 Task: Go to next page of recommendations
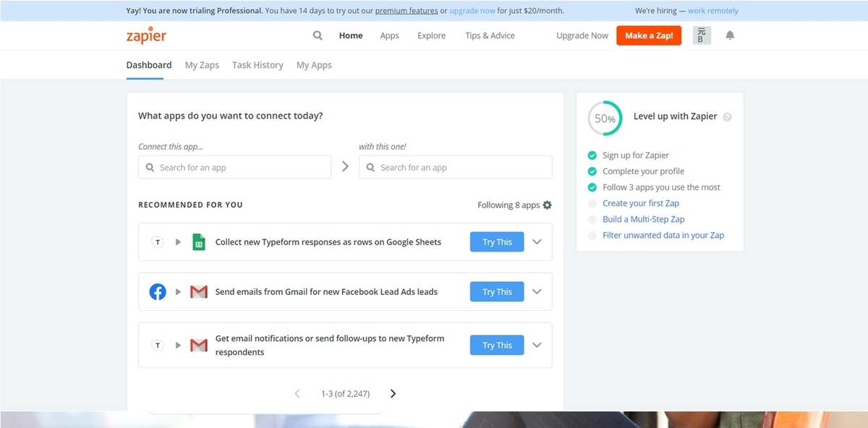pyautogui.click(x=393, y=394)
